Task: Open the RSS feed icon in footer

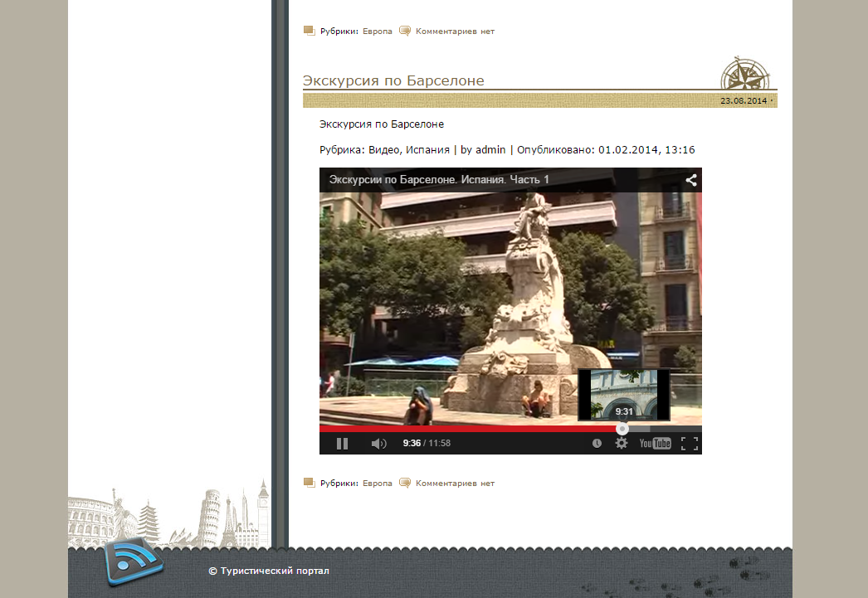Action: point(134,561)
